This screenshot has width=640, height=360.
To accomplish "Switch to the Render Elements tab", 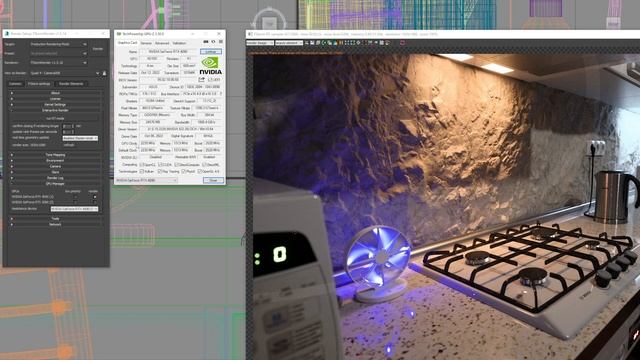I will [71, 84].
